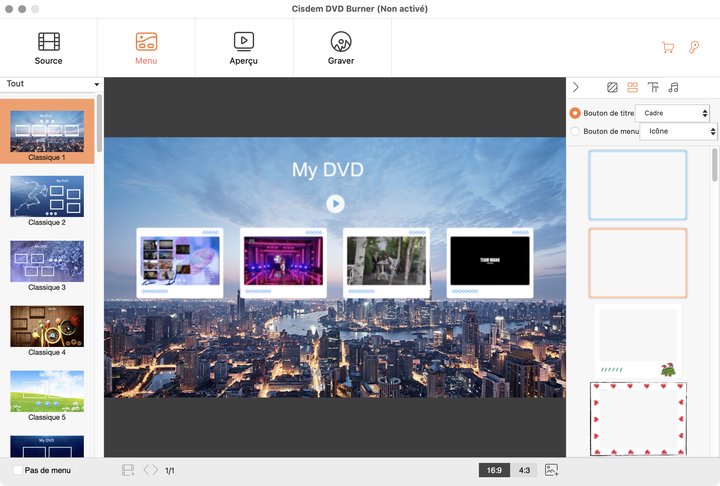720x486 pixels.
Task: Switch to the Menu tab
Action: [x=146, y=48]
